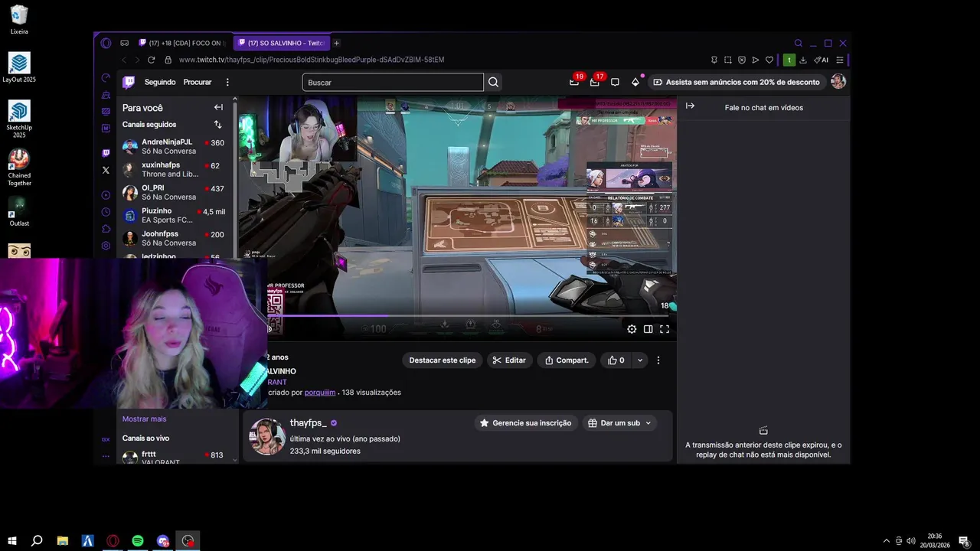Open the frttt live channel
Image resolution: width=980 pixels, height=551 pixels.
(176, 458)
